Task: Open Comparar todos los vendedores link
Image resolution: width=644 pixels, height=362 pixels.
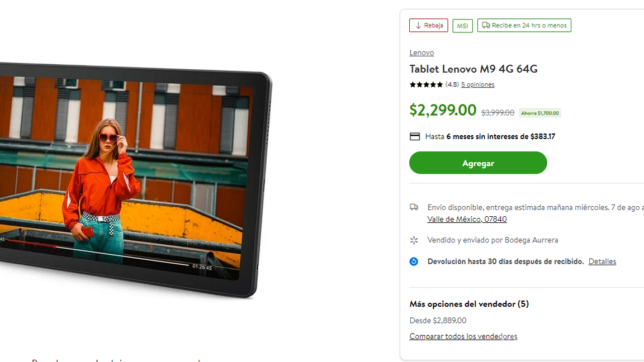Action: (x=463, y=336)
